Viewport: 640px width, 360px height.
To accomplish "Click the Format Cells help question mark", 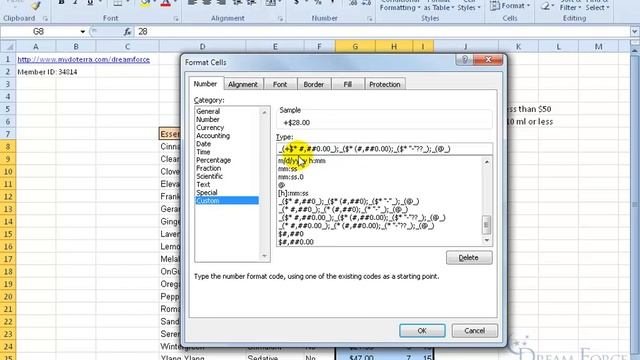I will (x=464, y=60).
